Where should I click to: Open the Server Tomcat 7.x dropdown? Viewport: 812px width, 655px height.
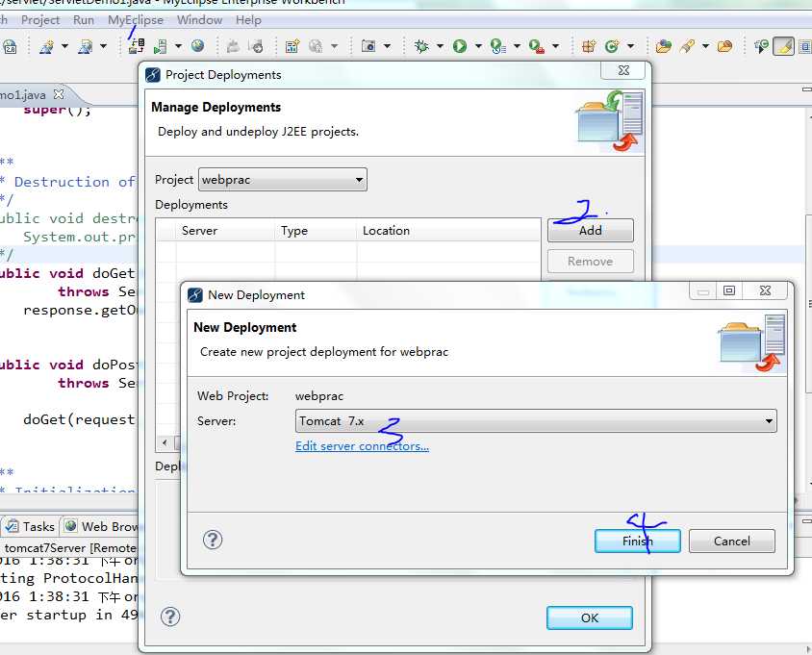[536, 421]
